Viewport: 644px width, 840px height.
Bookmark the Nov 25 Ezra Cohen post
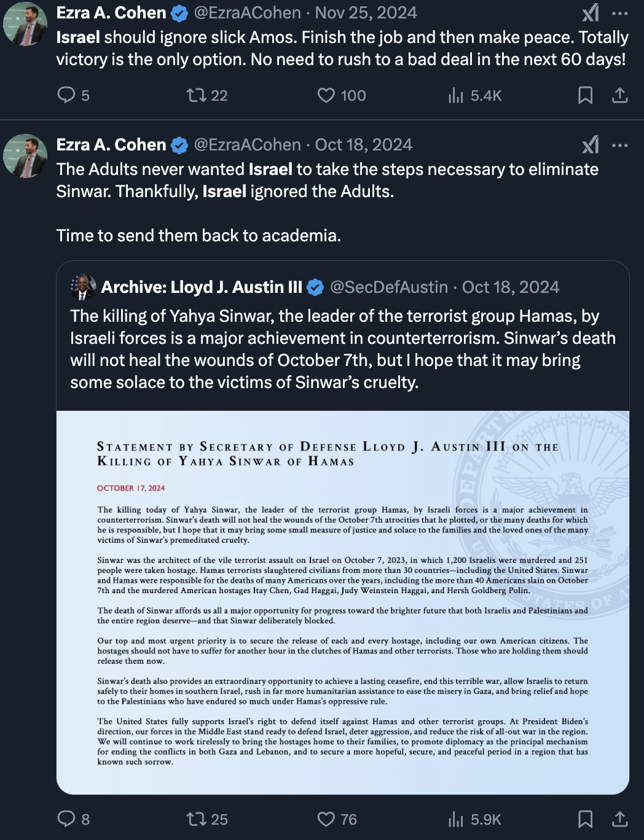point(585,95)
